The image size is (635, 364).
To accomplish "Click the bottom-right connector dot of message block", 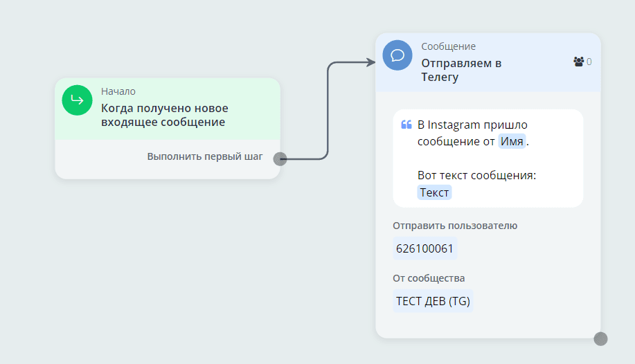I will 600,339.
